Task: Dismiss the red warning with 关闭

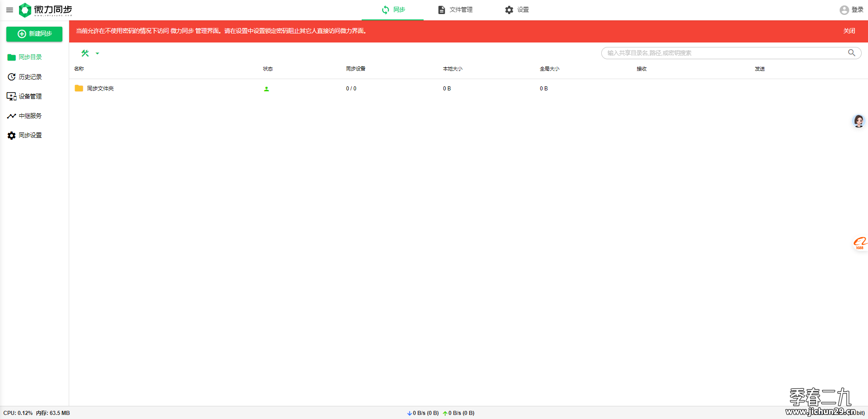Action: coord(849,31)
